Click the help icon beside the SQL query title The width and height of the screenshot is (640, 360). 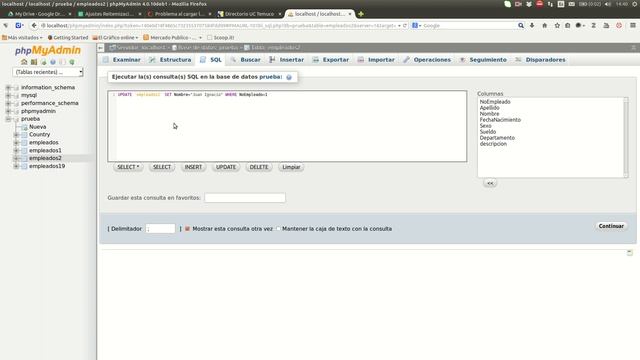[289, 77]
